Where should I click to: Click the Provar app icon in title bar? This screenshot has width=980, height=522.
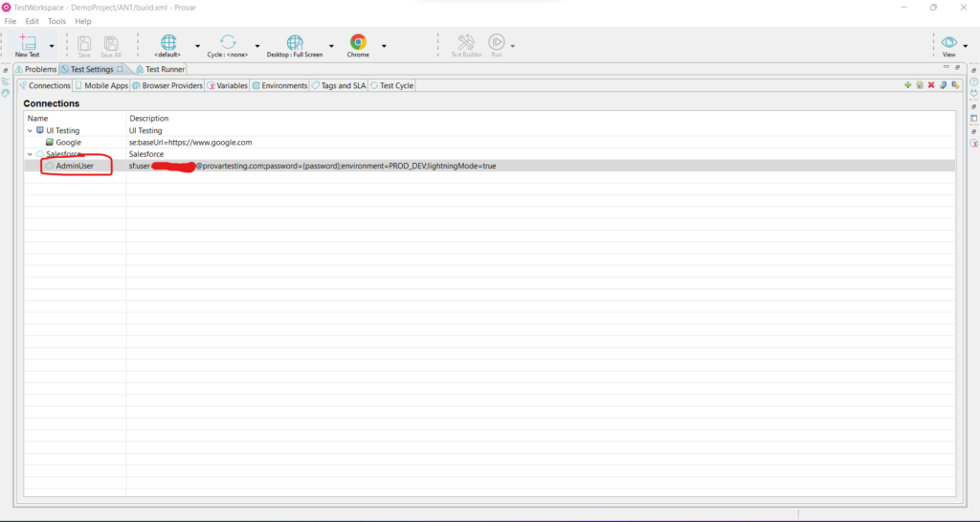7,8
